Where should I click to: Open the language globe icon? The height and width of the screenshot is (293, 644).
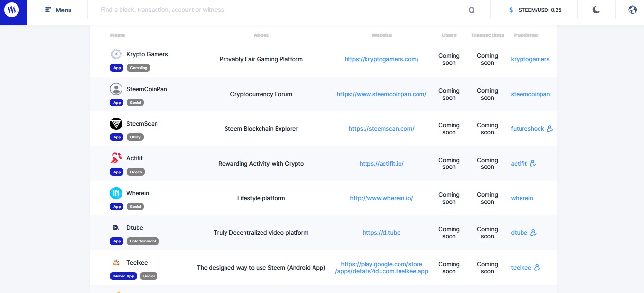click(632, 10)
